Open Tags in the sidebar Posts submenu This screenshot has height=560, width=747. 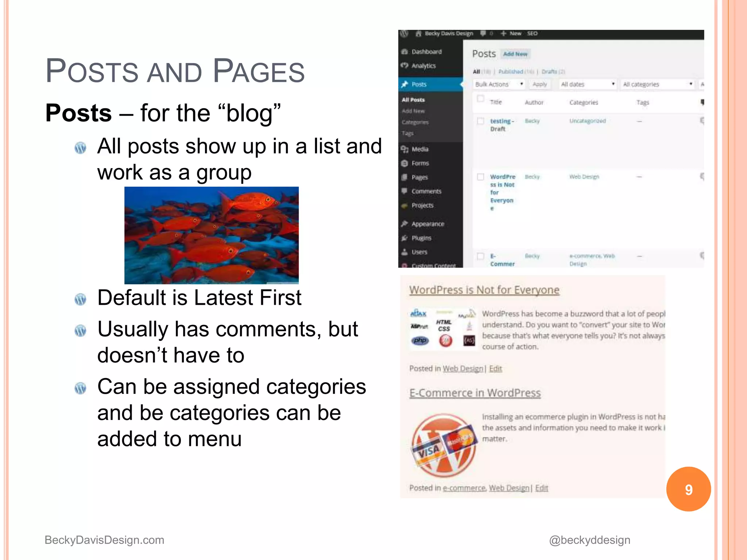(x=407, y=133)
